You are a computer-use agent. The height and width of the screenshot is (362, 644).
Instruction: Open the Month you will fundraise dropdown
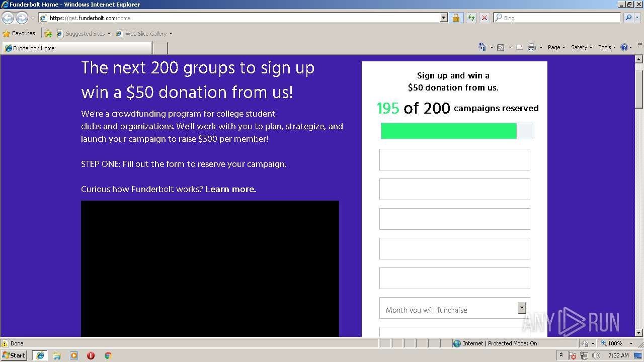click(x=454, y=308)
